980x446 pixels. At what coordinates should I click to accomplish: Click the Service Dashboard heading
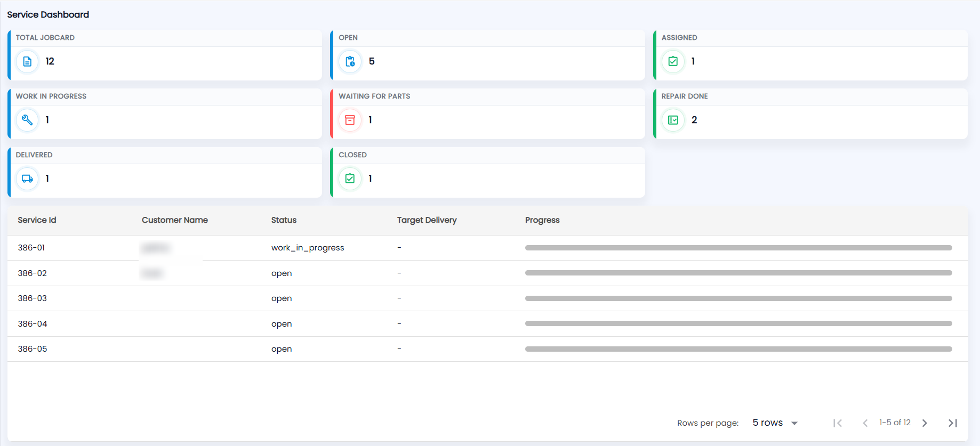48,14
